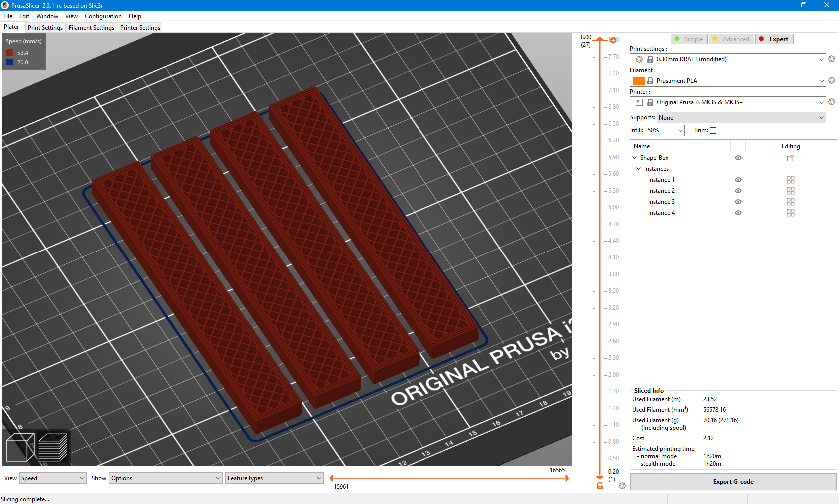
Task: Toggle visibility of Shape-Box object
Action: click(x=738, y=158)
